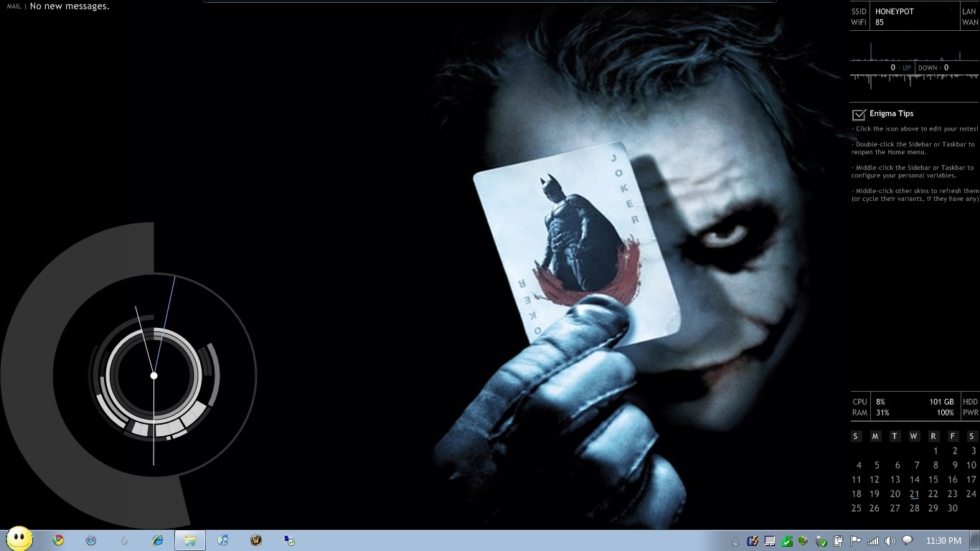Click the WiFi strength value 85
This screenshot has height=551, width=980.
click(880, 22)
